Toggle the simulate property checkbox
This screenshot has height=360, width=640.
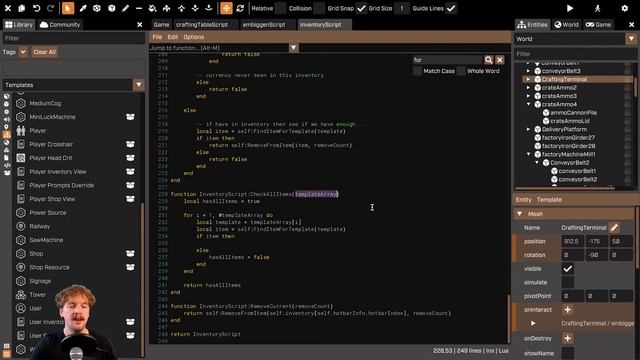click(567, 282)
